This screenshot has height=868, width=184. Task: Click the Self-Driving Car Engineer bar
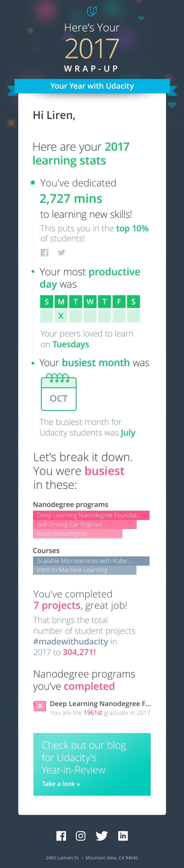85,524
